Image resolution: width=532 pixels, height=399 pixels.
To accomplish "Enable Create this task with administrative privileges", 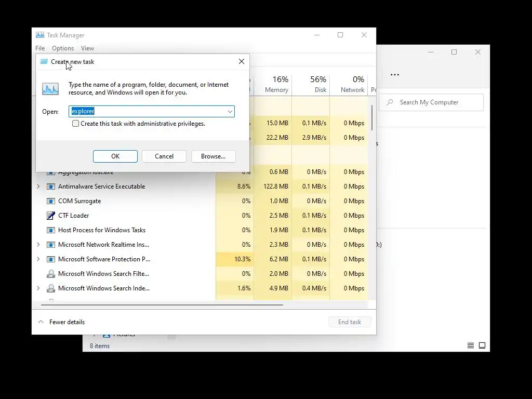I will point(76,124).
